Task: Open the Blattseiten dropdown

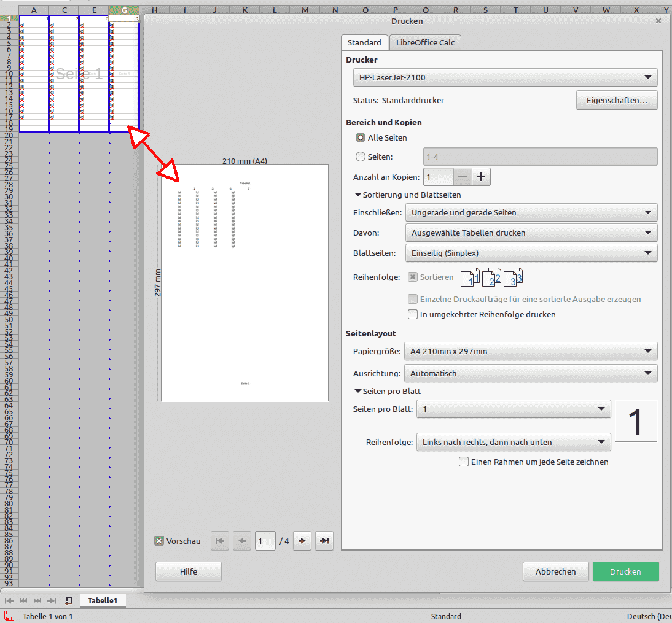Action: click(531, 253)
